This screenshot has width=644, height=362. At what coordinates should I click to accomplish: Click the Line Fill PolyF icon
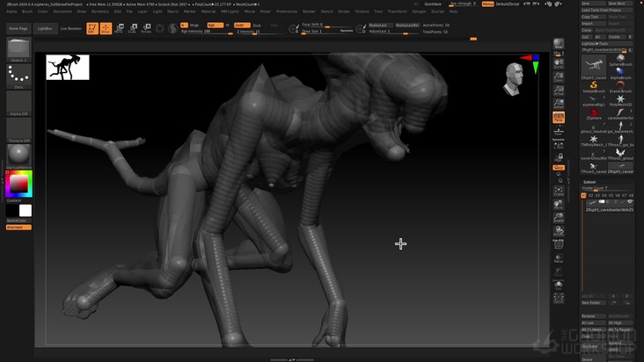[x=559, y=244]
